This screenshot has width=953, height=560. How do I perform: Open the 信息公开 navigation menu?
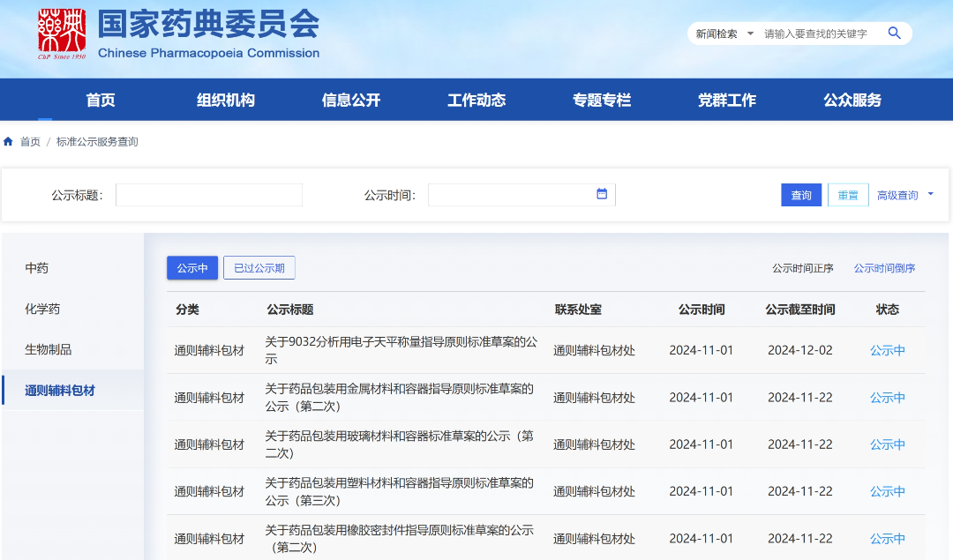pyautogui.click(x=351, y=101)
